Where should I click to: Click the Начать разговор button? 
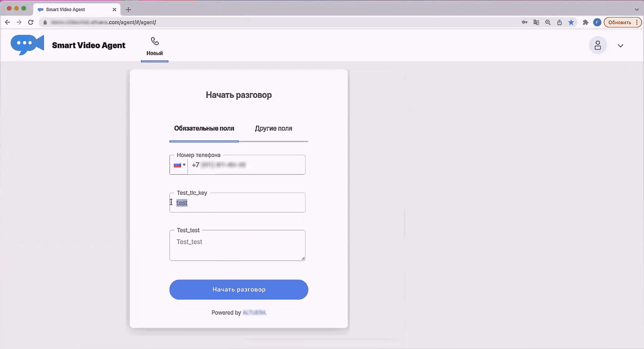tap(239, 289)
